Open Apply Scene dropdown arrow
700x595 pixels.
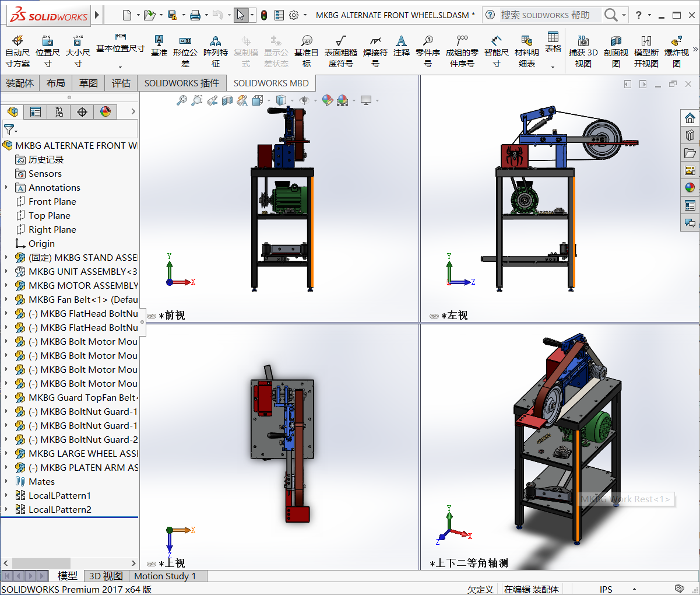(353, 100)
